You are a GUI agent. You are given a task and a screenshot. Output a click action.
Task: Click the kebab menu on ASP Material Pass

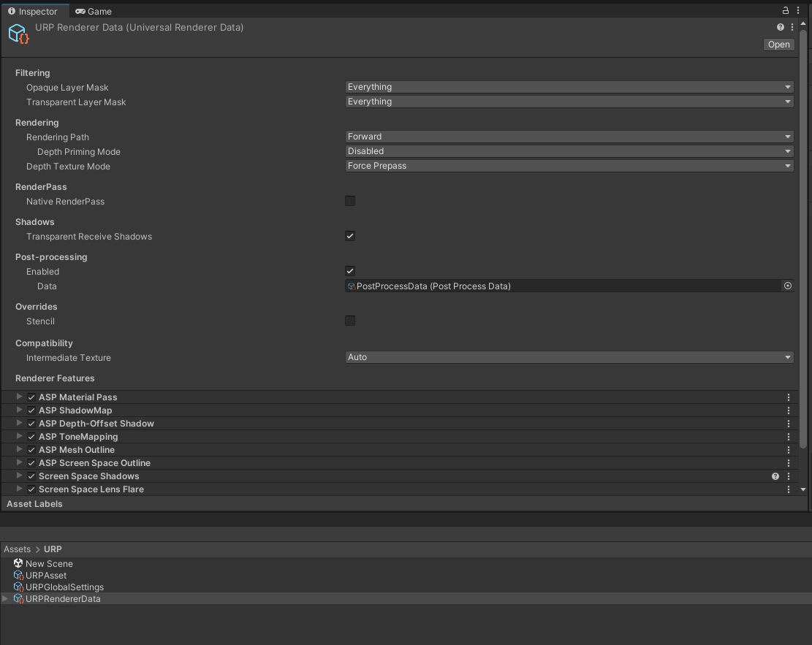pos(788,397)
